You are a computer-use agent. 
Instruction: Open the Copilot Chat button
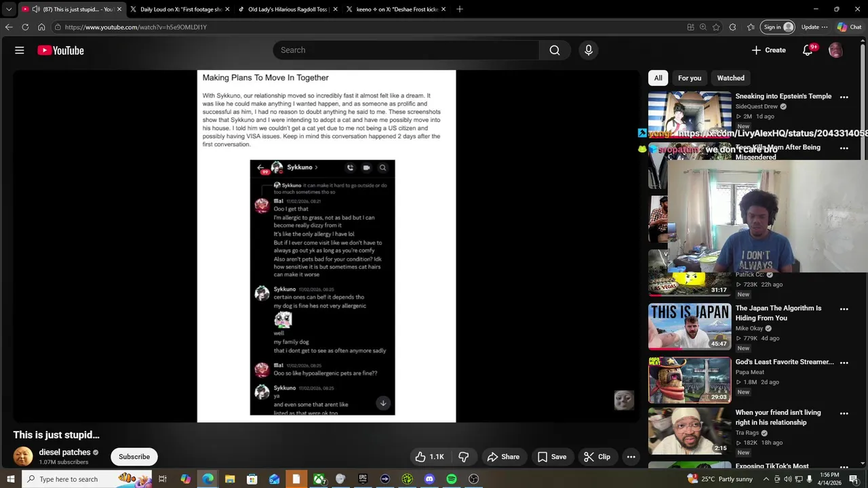(x=849, y=27)
